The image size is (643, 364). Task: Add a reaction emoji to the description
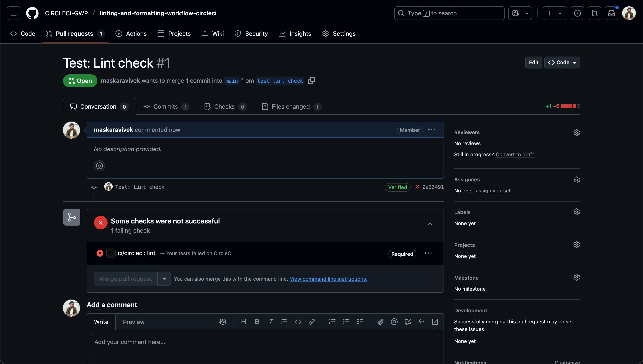click(99, 166)
